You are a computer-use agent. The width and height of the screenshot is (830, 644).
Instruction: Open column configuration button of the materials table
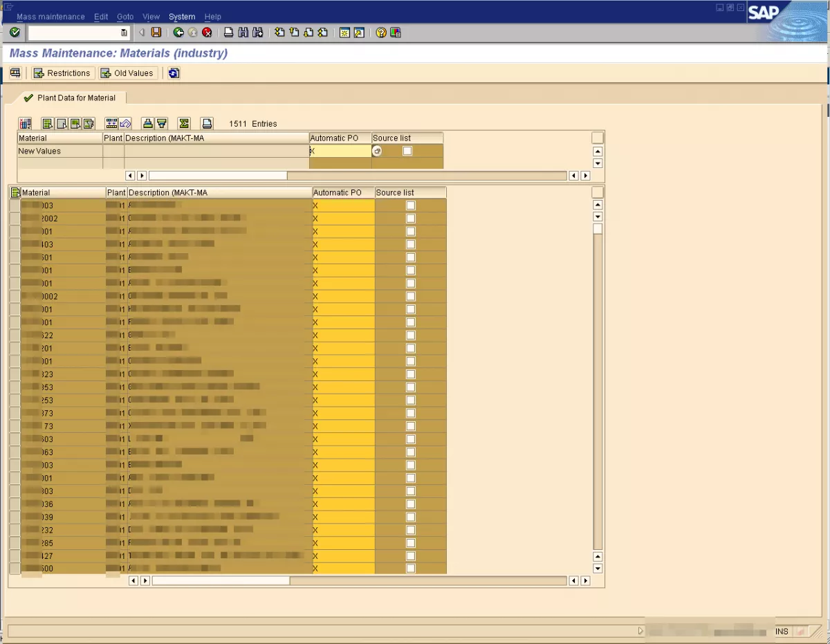(x=598, y=192)
